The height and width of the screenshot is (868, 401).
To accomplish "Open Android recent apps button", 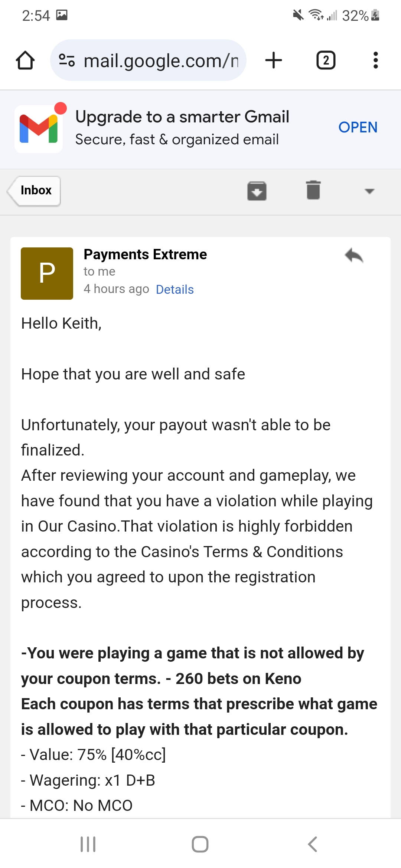I will 88,844.
